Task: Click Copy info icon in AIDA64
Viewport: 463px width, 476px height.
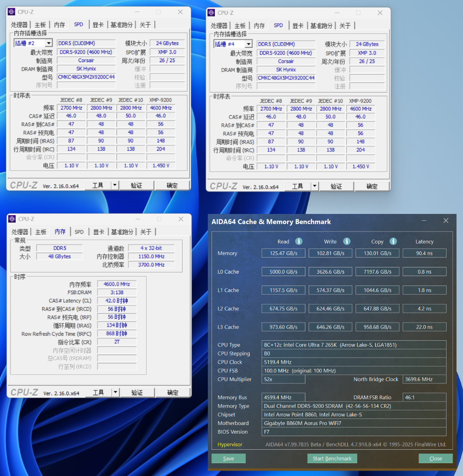Action: tap(393, 241)
